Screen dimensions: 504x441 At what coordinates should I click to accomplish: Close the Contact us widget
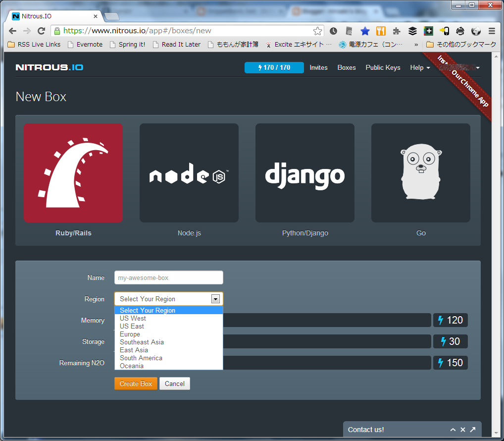[x=463, y=430]
